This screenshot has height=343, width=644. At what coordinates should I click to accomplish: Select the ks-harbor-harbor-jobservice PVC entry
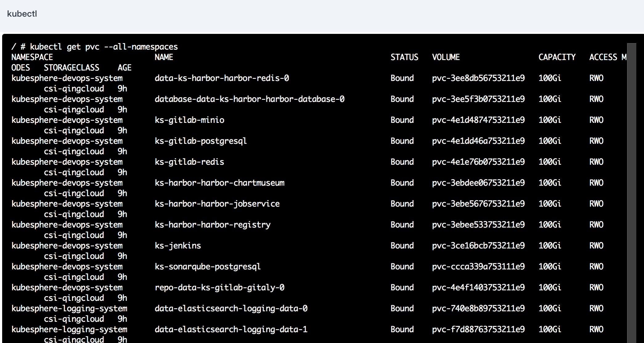[217, 204]
